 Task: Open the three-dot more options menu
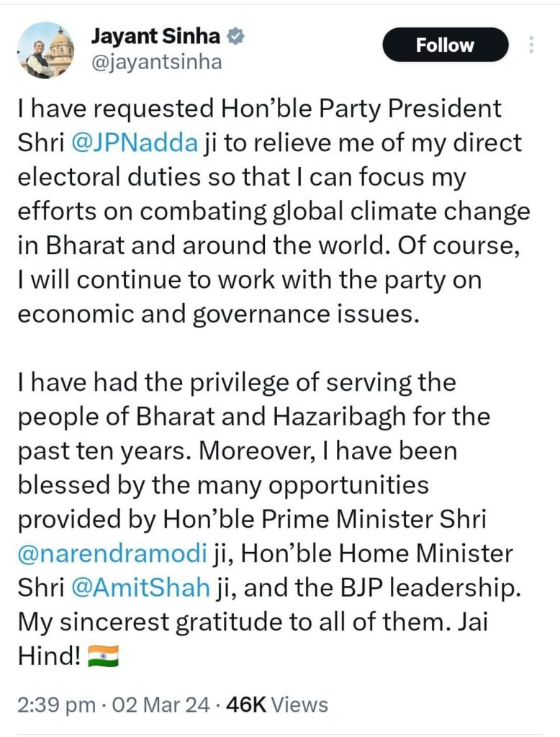click(531, 45)
